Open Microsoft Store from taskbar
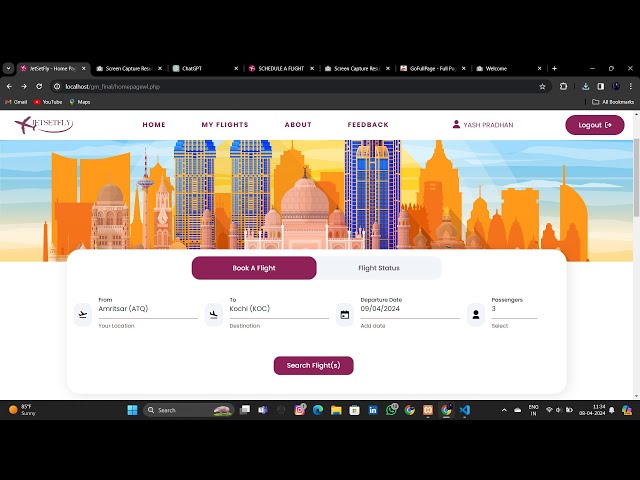Image resolution: width=640 pixels, height=480 pixels. click(355, 410)
